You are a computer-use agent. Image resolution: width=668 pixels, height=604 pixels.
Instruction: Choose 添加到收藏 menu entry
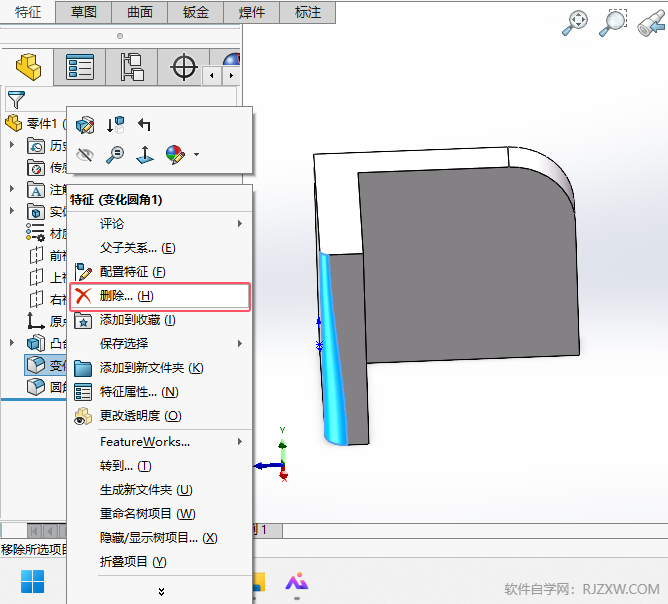160,320
